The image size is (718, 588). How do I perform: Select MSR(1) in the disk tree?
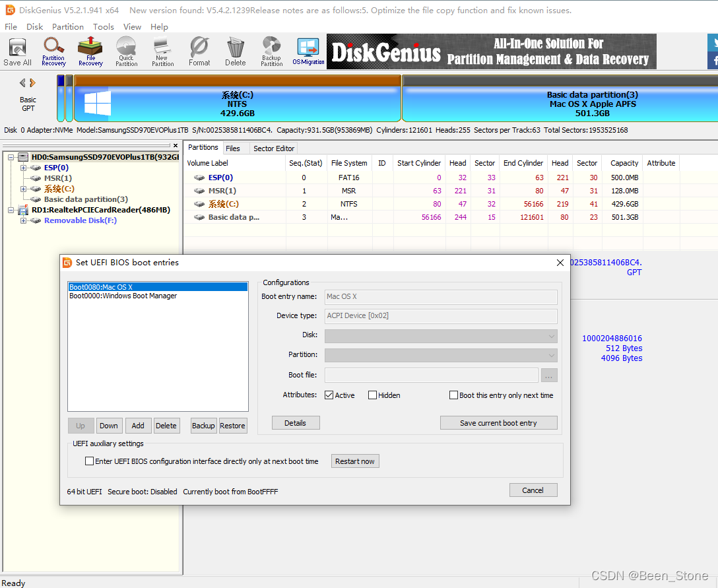click(57, 179)
